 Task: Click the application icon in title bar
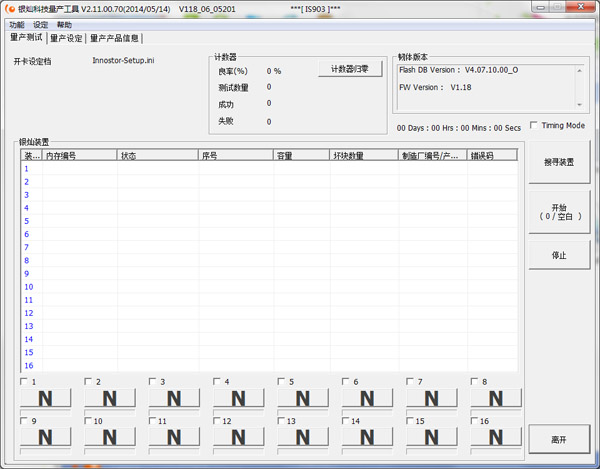tap(10, 8)
